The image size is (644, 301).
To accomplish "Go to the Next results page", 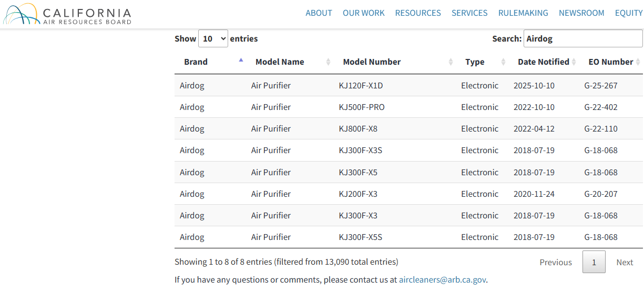I will click(x=625, y=262).
